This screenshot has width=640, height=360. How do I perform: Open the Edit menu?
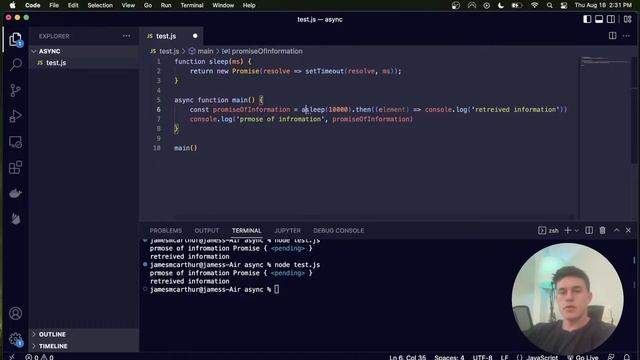pos(73,5)
